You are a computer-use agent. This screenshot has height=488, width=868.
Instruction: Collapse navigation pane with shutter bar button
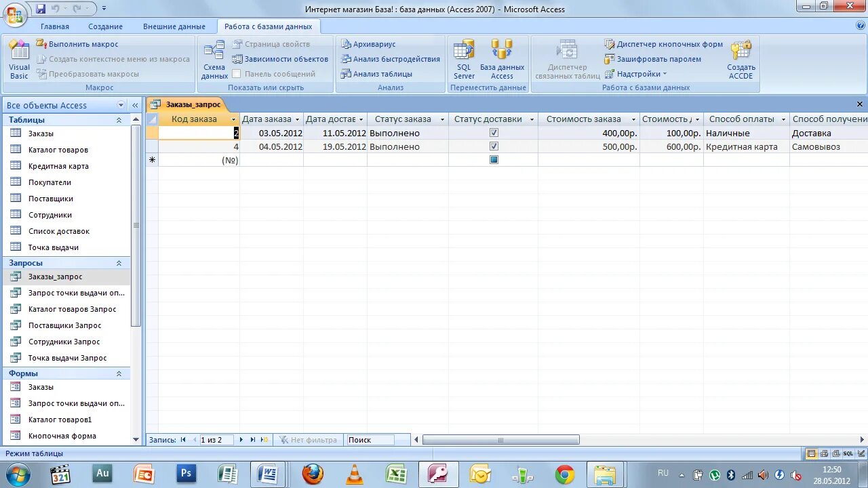(135, 105)
